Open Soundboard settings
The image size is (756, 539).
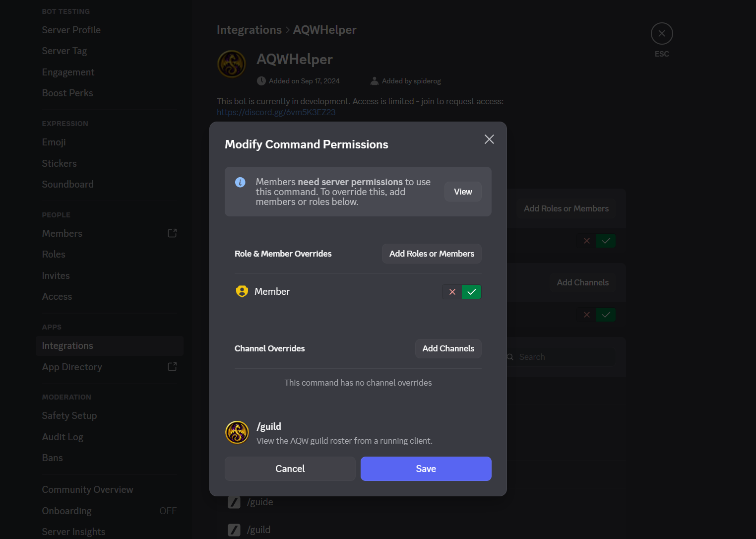(110, 184)
